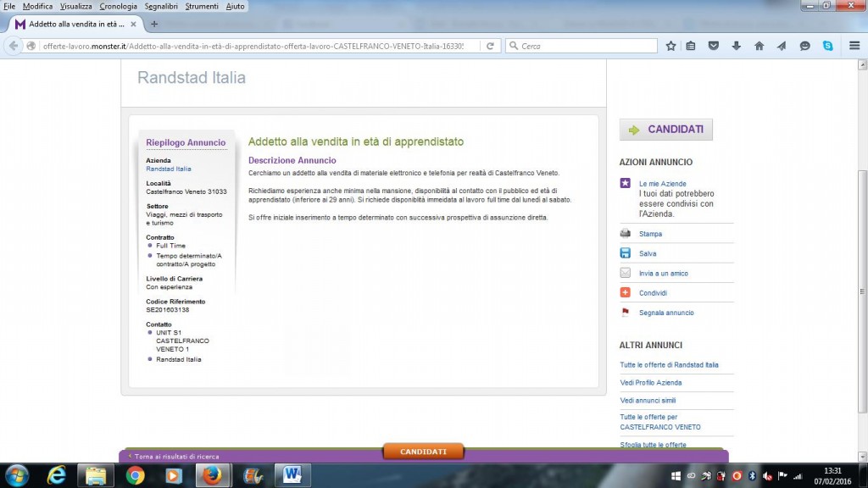Open the bookmarks list icon in toolbar

(691, 46)
